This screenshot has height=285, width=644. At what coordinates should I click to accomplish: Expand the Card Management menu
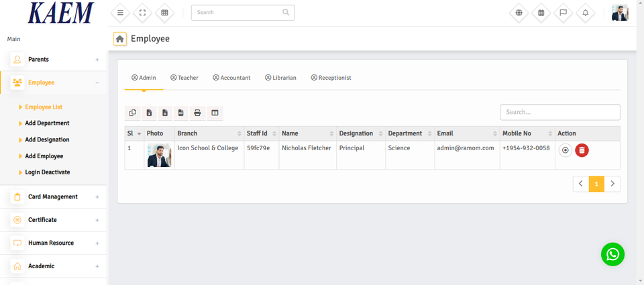[x=54, y=197]
